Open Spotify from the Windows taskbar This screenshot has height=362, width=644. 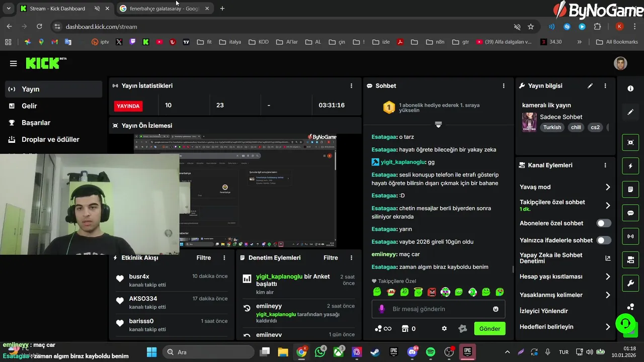(431, 352)
